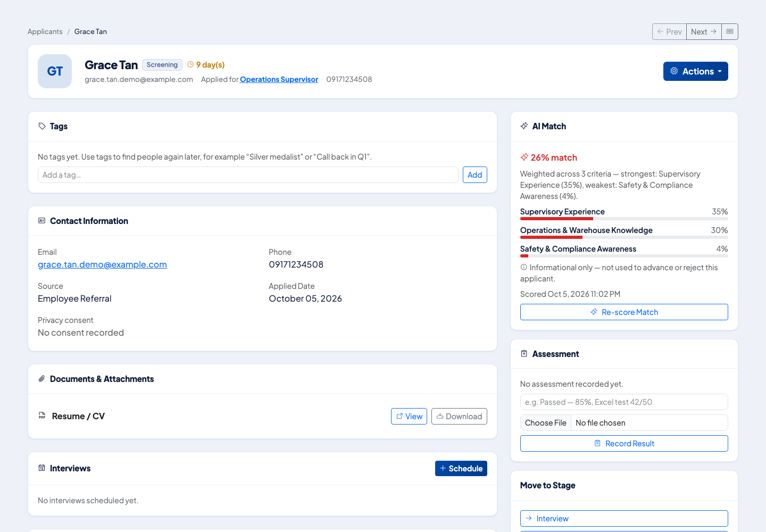766x532 pixels.
Task: Download the Resume / CV file
Action: click(x=459, y=417)
